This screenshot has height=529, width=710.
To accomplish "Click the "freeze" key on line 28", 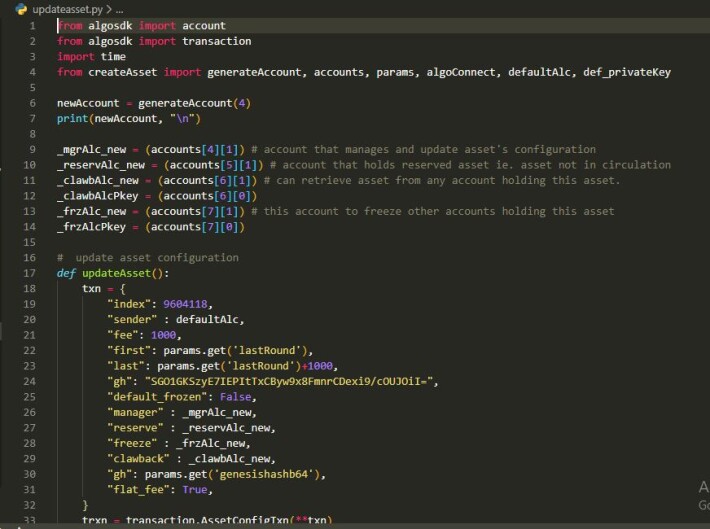I will pyautogui.click(x=132, y=443).
